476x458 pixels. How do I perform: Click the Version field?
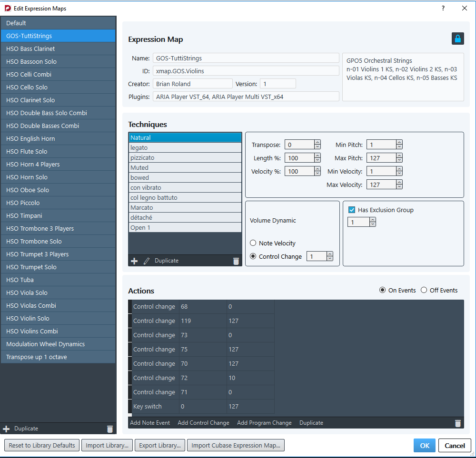(x=278, y=84)
